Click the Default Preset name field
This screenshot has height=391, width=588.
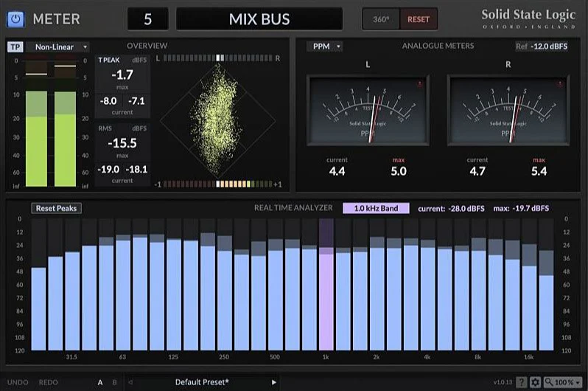202,382
